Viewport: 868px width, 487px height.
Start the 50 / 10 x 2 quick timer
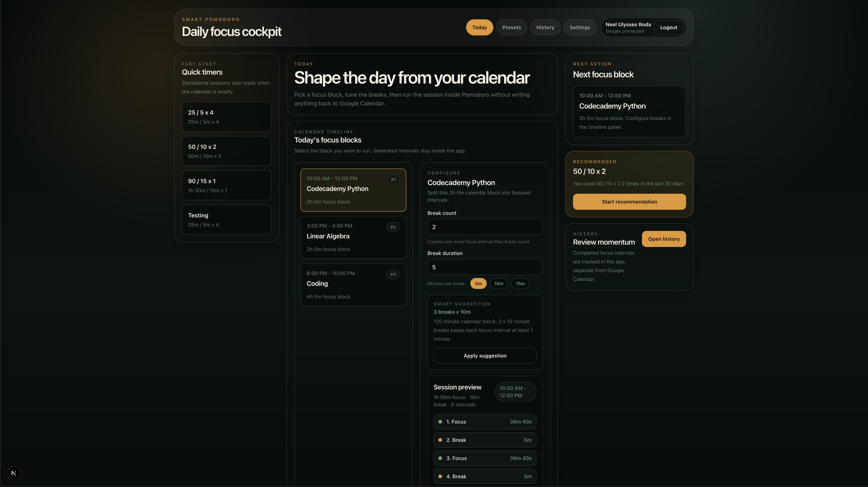(x=226, y=151)
